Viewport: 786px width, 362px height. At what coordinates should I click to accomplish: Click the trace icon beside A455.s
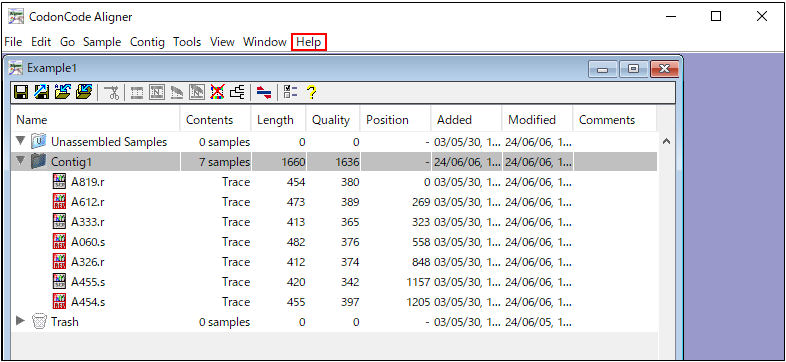(x=60, y=282)
